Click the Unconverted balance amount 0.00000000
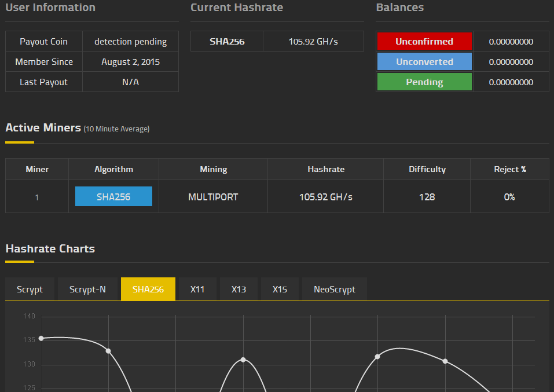The height and width of the screenshot is (392, 554). pyautogui.click(x=511, y=62)
